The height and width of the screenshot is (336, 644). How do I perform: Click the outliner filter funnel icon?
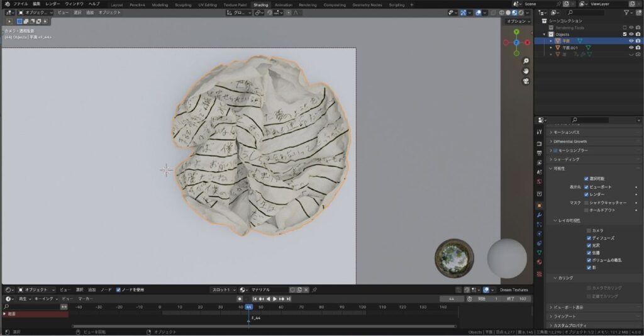point(626,13)
